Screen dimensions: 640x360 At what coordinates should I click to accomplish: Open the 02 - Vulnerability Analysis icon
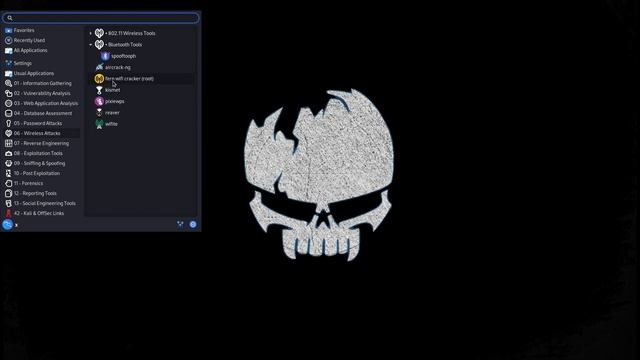point(8,93)
